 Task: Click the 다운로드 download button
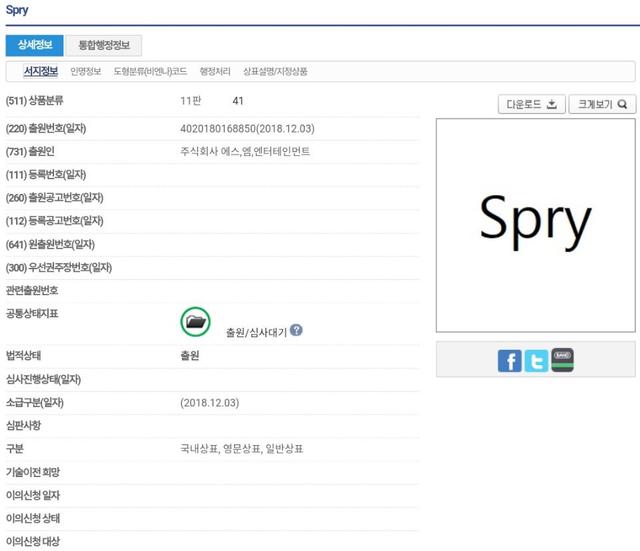(x=531, y=104)
